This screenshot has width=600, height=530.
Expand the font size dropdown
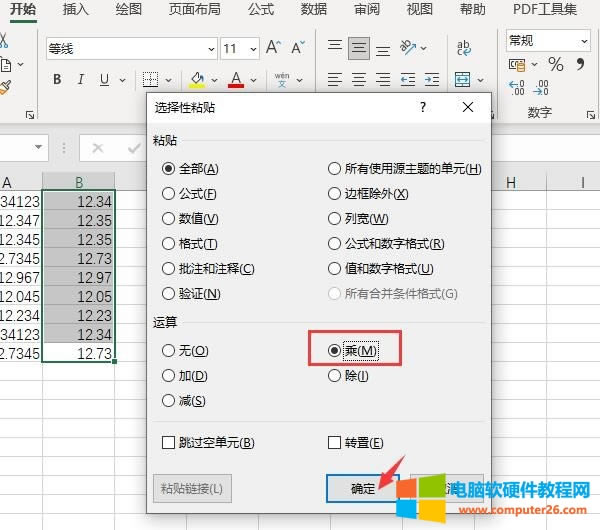tap(254, 49)
